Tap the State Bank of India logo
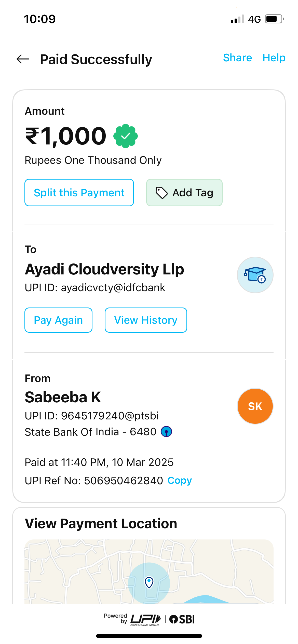 pyautogui.click(x=166, y=432)
